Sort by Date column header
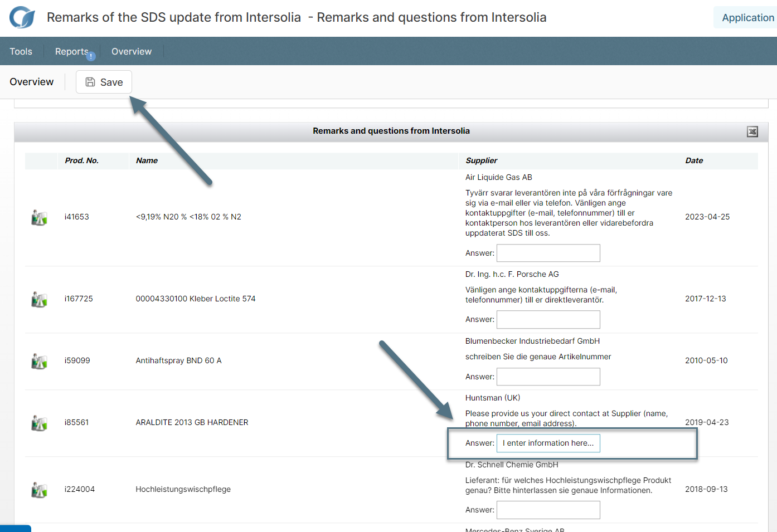Image resolution: width=777 pixels, height=532 pixels. (x=694, y=160)
